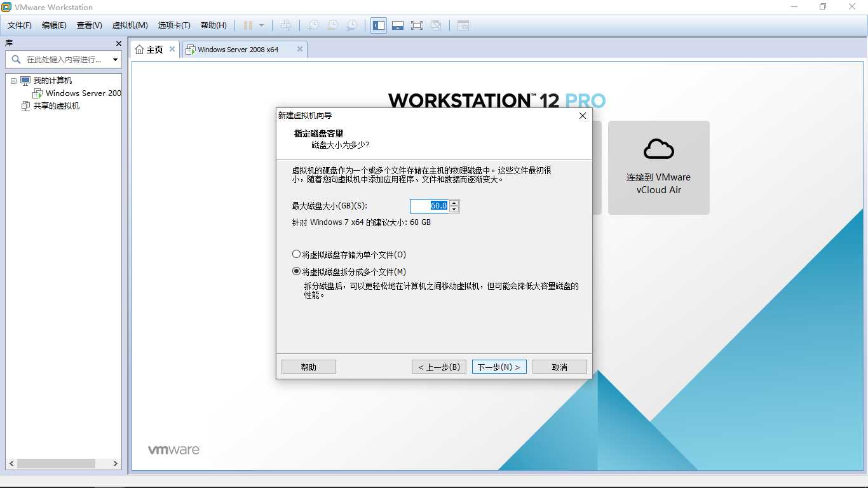Open the 编辑(E) menu
The width and height of the screenshot is (868, 488).
(54, 25)
